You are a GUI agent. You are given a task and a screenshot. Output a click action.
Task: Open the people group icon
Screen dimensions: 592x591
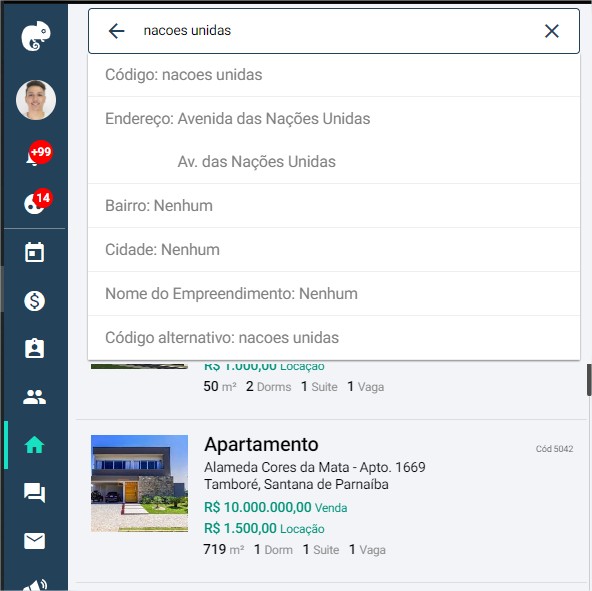tap(34, 397)
